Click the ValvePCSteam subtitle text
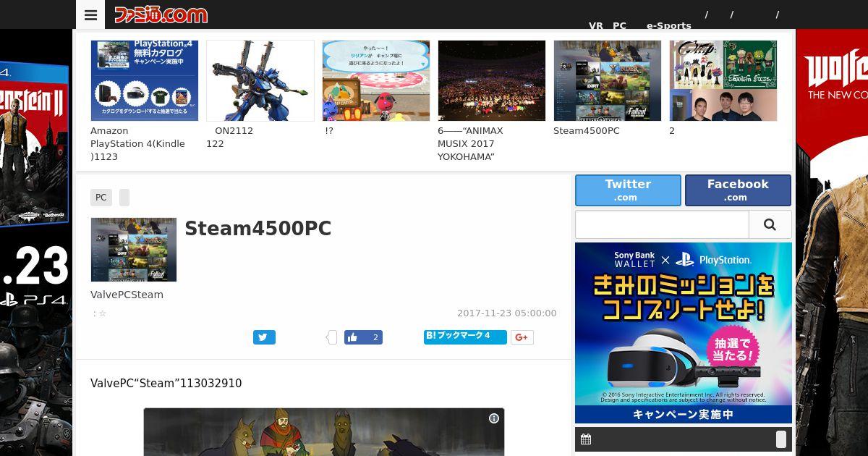Screen dimensions: 868x456 (x=127, y=295)
